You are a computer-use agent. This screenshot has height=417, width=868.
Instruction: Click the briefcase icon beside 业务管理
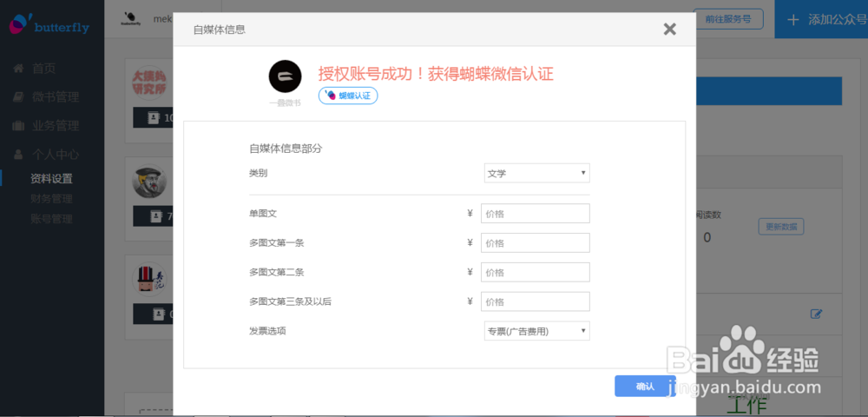pyautogui.click(x=19, y=126)
